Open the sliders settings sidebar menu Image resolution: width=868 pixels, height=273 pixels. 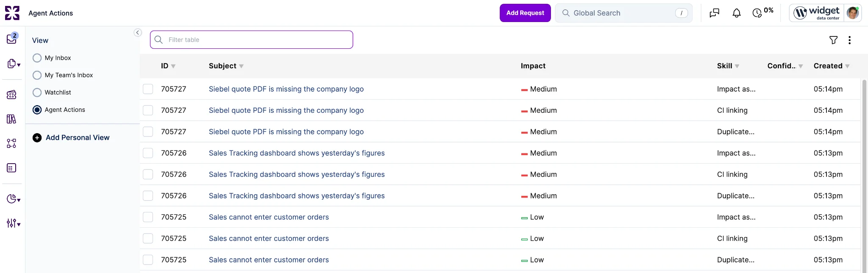(x=14, y=223)
